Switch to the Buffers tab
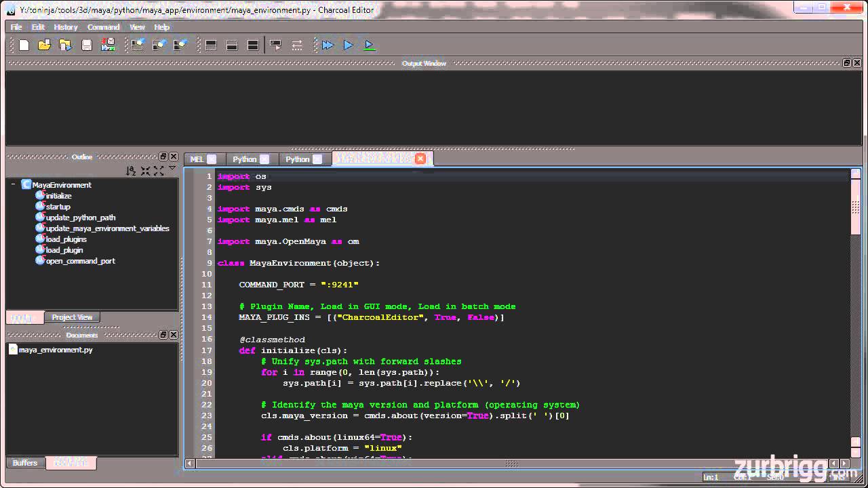The image size is (868, 488). 25,463
